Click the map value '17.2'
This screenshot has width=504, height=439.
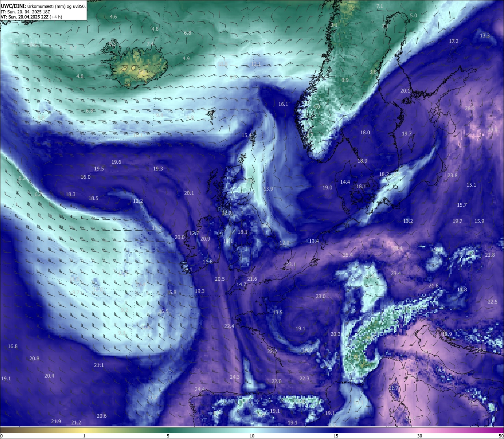tap(454, 41)
